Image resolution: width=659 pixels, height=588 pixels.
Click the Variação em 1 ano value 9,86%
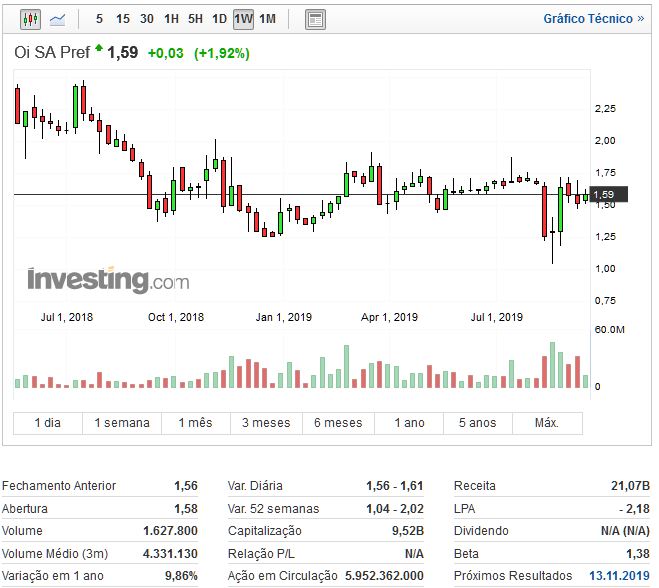[181, 575]
